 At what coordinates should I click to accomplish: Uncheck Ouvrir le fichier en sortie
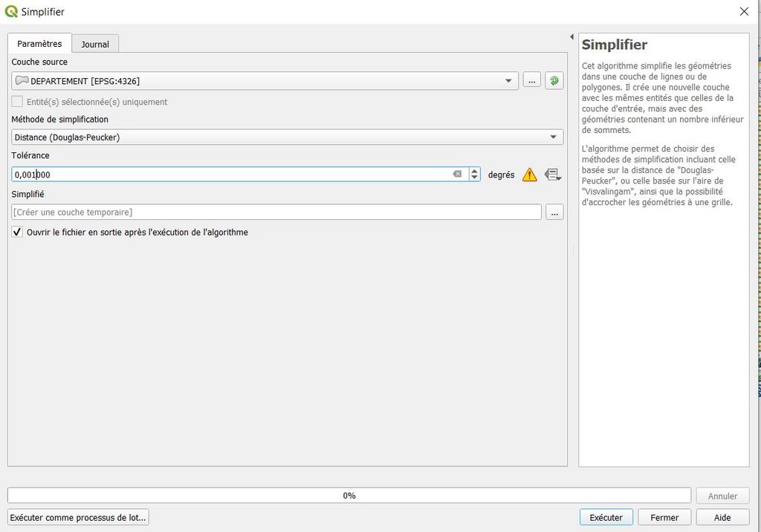tap(17, 233)
